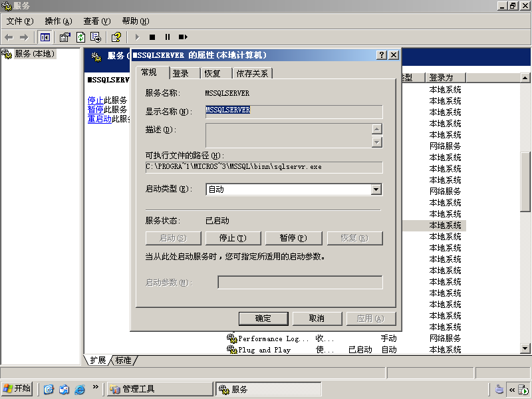Click the services list scrollbar thumb

(525, 182)
